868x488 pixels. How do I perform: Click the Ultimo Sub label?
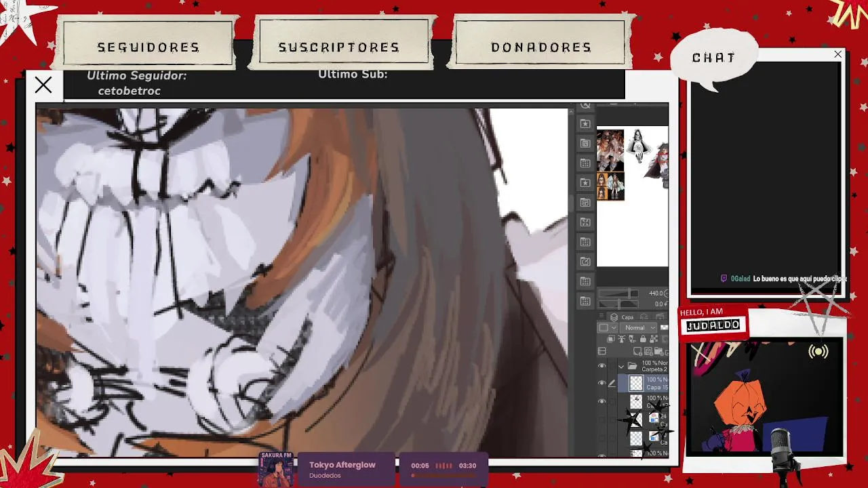click(353, 74)
